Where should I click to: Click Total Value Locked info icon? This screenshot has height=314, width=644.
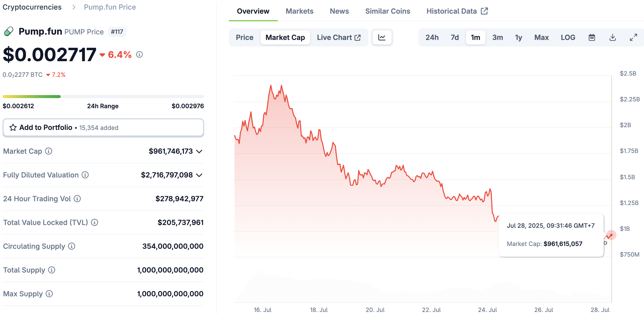[95, 222]
